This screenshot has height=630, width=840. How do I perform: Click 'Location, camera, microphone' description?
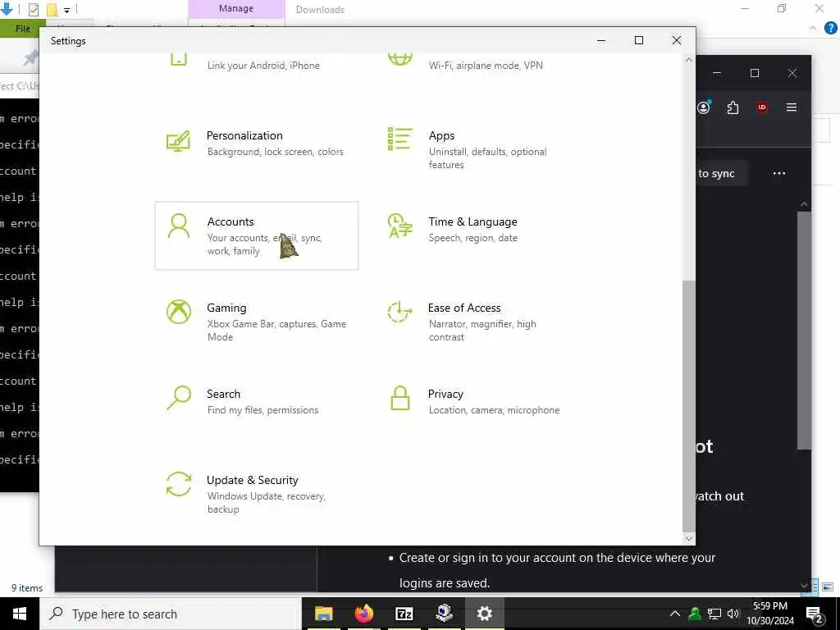494,410
